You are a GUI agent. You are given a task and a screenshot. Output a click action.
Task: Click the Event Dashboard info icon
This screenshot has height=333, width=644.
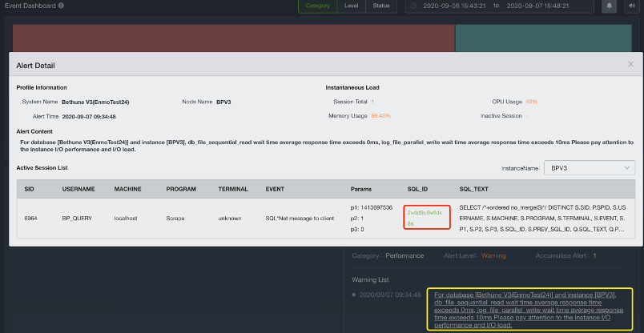[61, 6]
